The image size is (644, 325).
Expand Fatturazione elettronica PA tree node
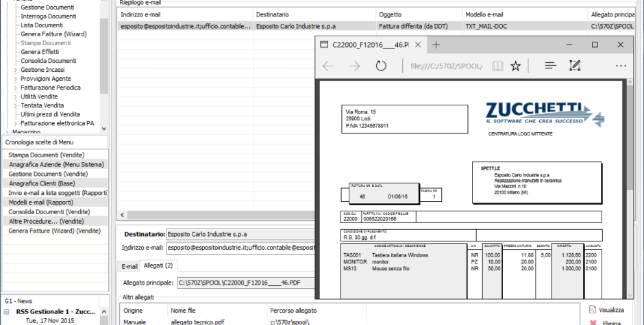coord(16,124)
